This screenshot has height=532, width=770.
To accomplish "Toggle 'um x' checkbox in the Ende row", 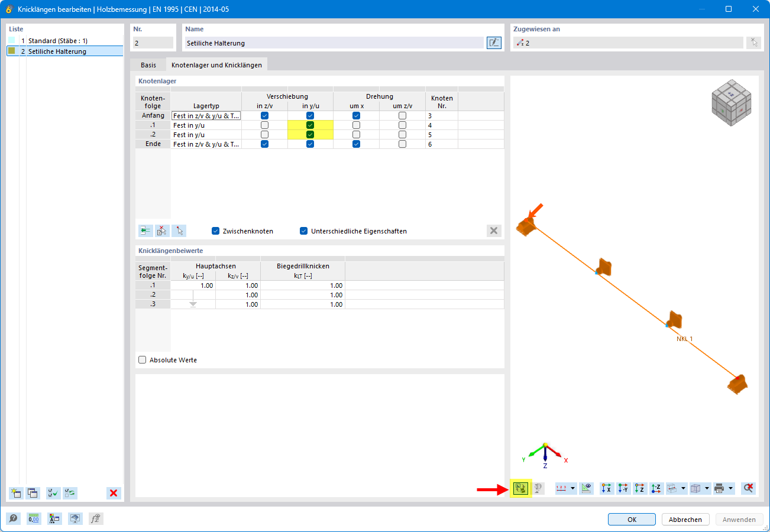I will [356, 144].
